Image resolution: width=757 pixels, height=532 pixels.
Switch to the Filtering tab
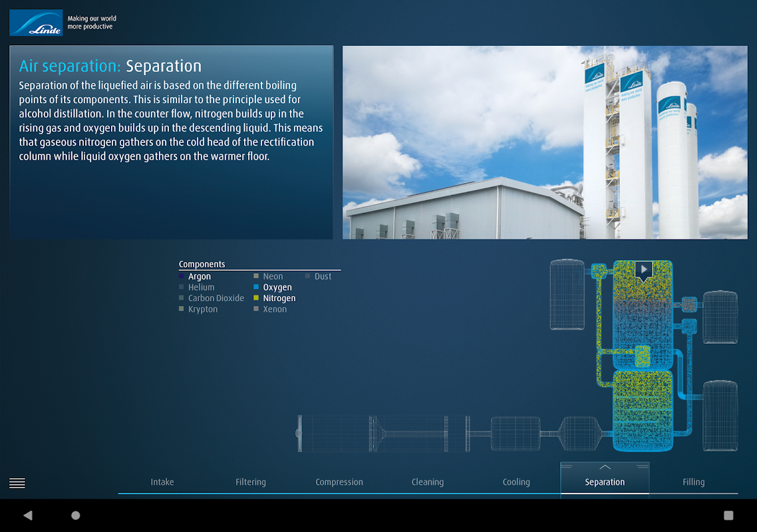tap(251, 482)
